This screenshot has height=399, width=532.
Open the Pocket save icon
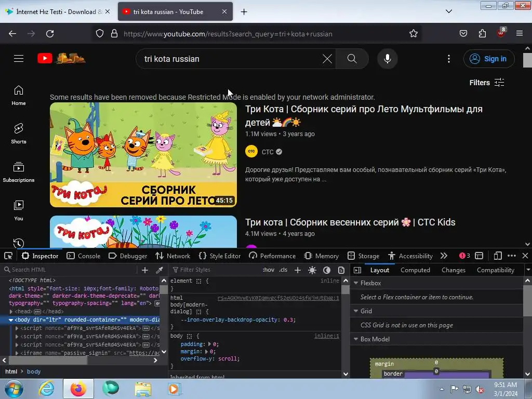pos(463,34)
